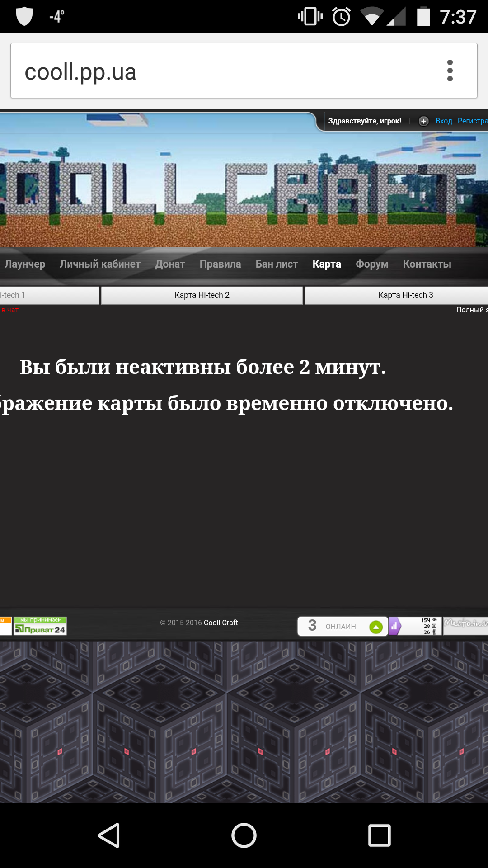Image resolution: width=488 pixels, height=868 pixels.
Task: Open the Бан лист page
Action: click(x=277, y=264)
